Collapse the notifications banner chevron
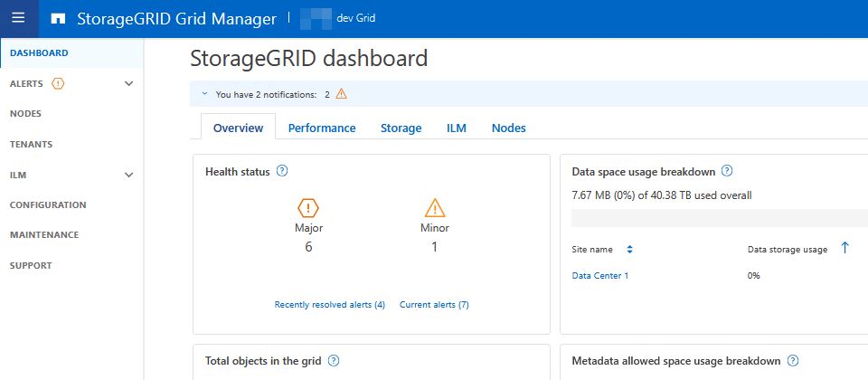The width and height of the screenshot is (868, 380). tap(204, 94)
